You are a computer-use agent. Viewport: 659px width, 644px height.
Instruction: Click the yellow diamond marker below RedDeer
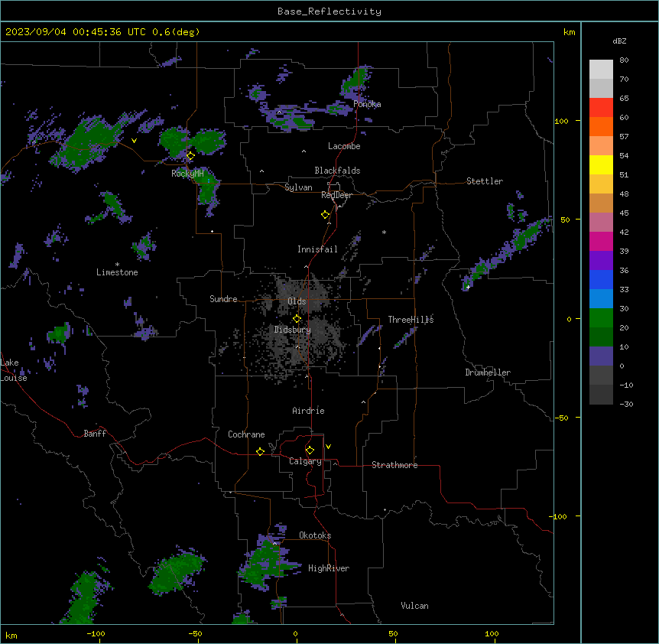click(x=326, y=215)
